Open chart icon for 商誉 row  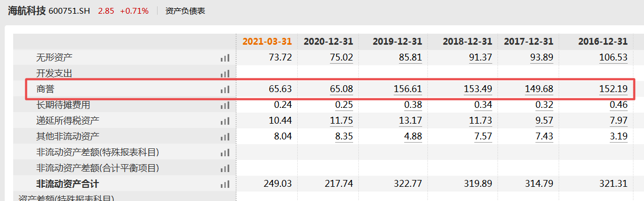225,89
